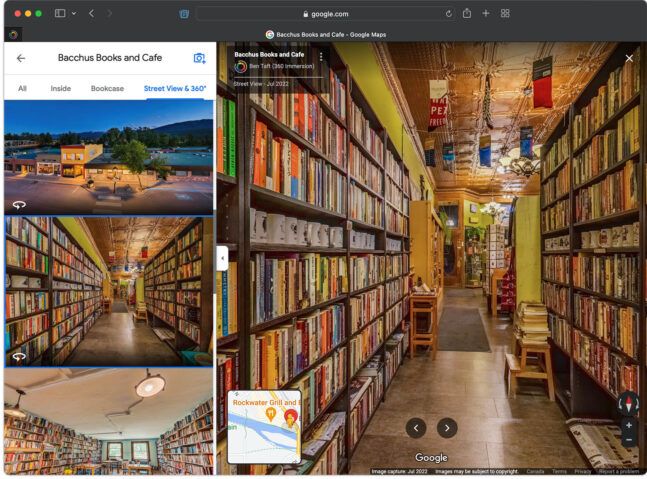This screenshot has width=647, height=479.
Task: Open Safari sidebar toggle button
Action: 60,13
